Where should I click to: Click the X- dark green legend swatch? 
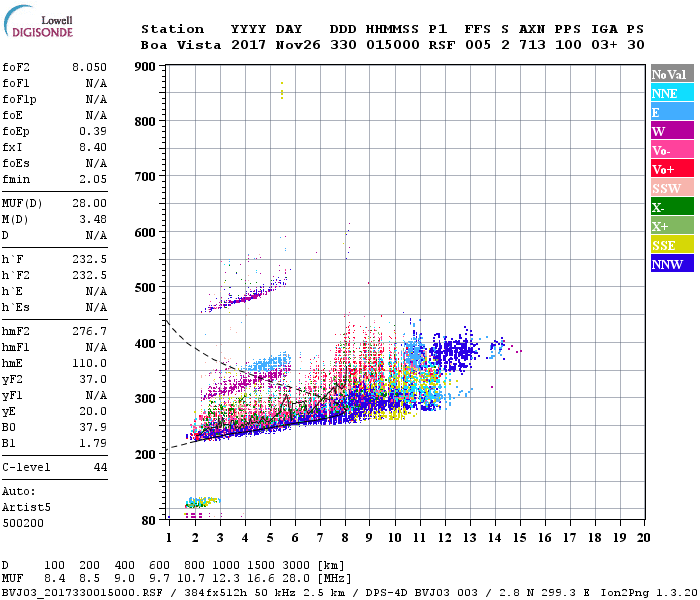pyautogui.click(x=672, y=207)
